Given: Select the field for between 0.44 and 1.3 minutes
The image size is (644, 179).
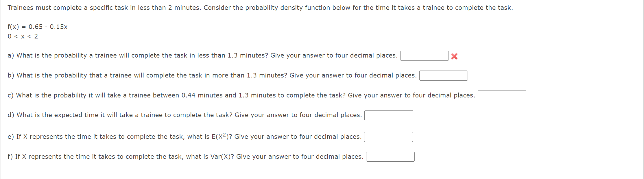Looking at the screenshot, I should click(x=502, y=95).
